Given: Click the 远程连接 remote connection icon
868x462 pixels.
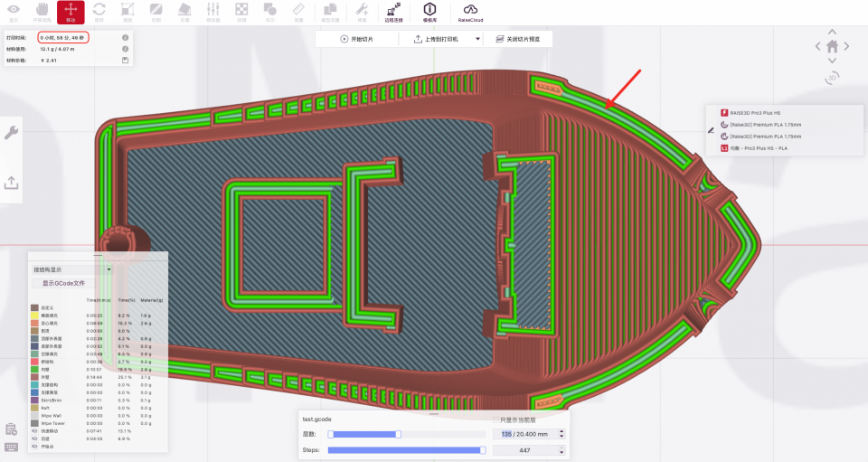Looking at the screenshot, I should click(x=393, y=12).
